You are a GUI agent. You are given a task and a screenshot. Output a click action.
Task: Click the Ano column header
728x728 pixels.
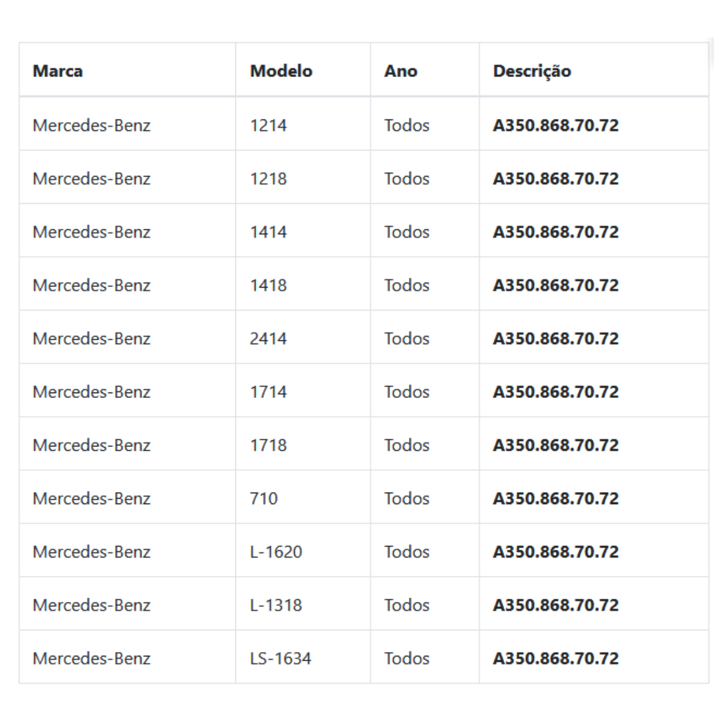(x=400, y=71)
